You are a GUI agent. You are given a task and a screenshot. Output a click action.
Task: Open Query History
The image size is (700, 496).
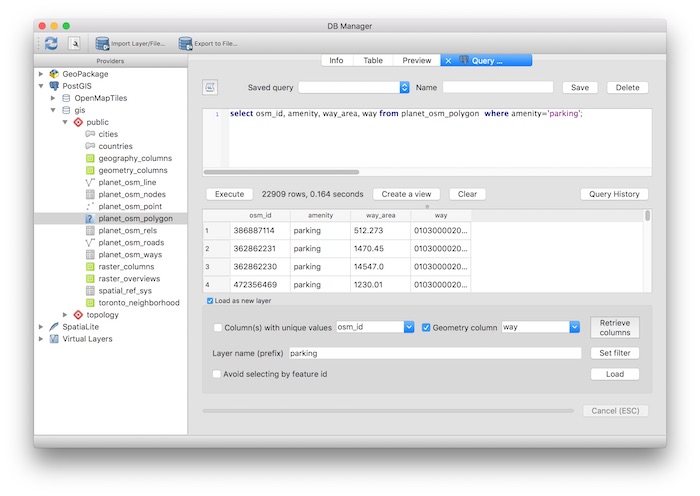614,194
